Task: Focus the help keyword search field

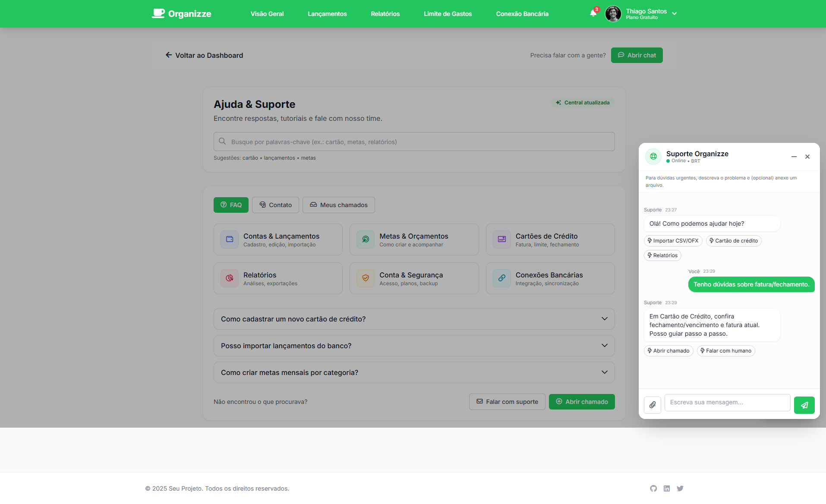Action: 414,142
